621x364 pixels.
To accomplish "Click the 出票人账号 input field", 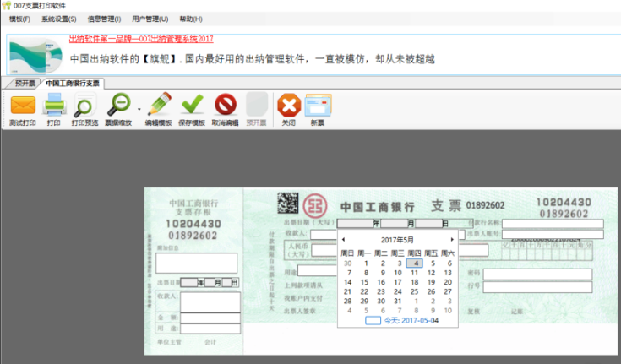I will click(553, 234).
